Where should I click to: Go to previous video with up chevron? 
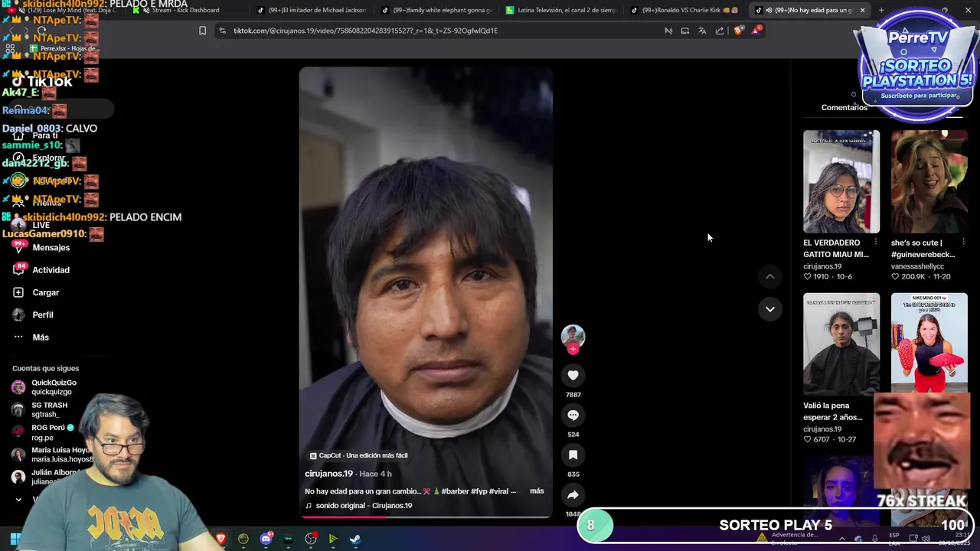point(770,276)
